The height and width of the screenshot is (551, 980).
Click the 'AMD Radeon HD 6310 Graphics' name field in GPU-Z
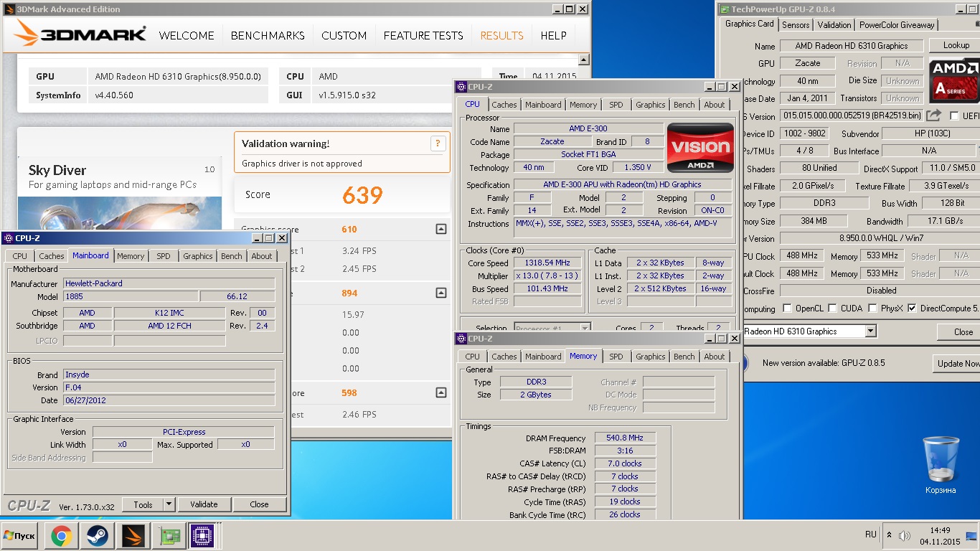point(851,46)
